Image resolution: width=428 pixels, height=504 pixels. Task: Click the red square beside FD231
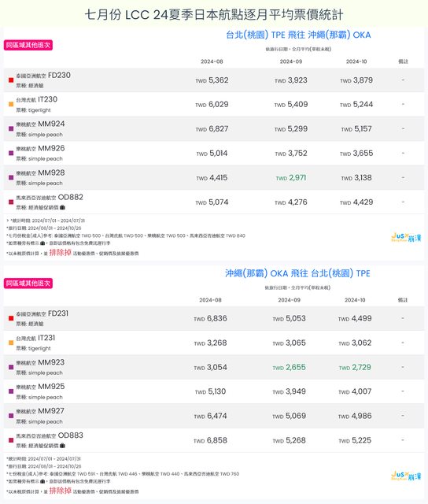11,318
